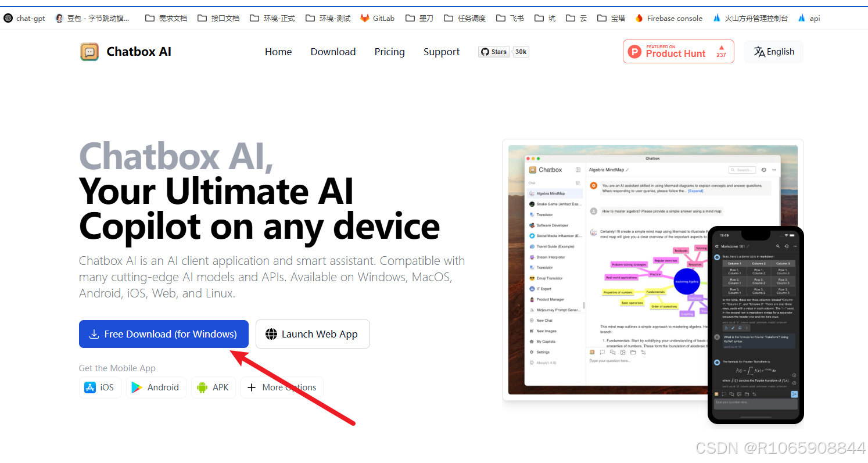This screenshot has height=463, width=868.
Task: Open the 火山方舟管理控制台 bookmark
Action: pos(750,18)
